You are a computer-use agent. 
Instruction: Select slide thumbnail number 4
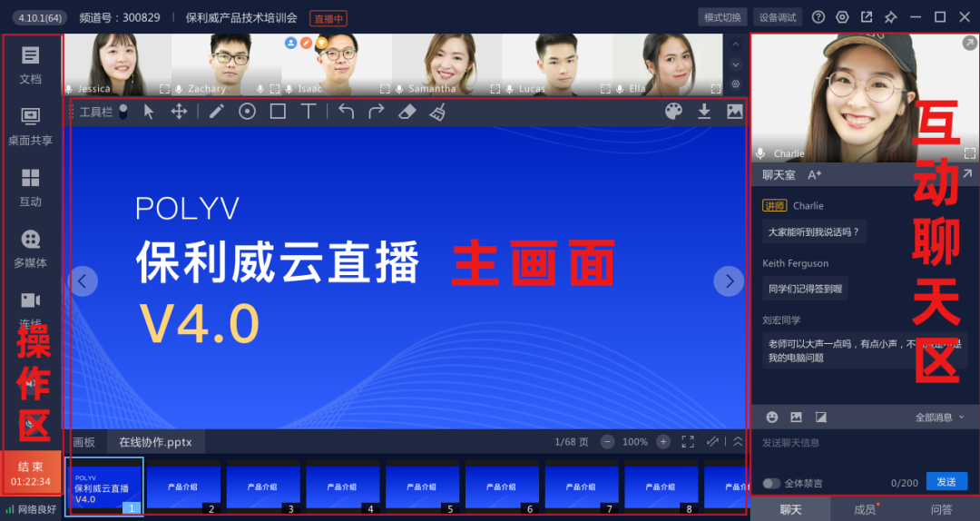coord(342,488)
